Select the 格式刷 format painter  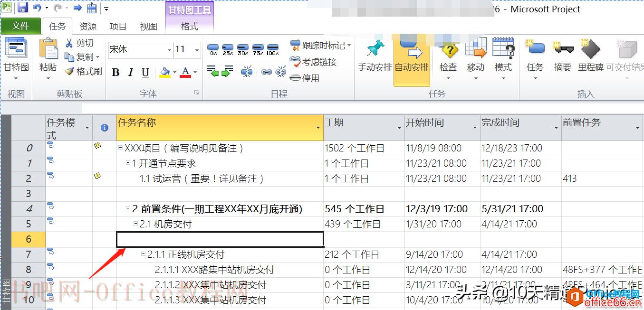[84, 71]
